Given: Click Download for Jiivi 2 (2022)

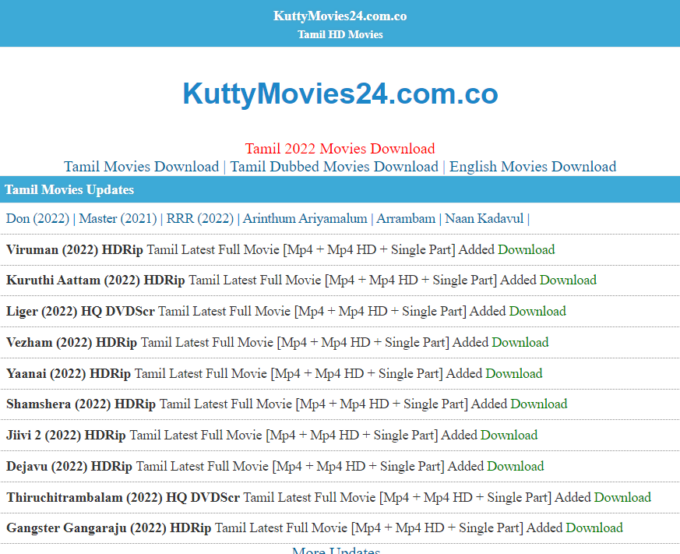Looking at the screenshot, I should (x=509, y=435).
